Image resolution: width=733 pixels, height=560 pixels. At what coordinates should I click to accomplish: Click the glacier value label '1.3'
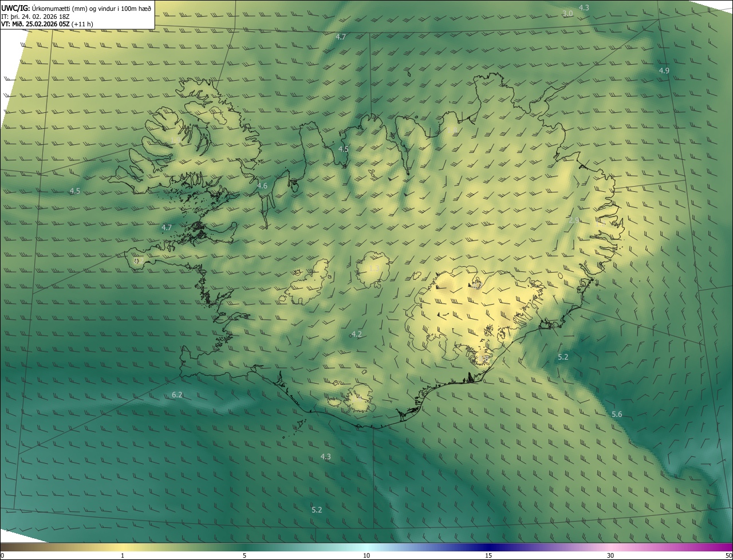374,267
